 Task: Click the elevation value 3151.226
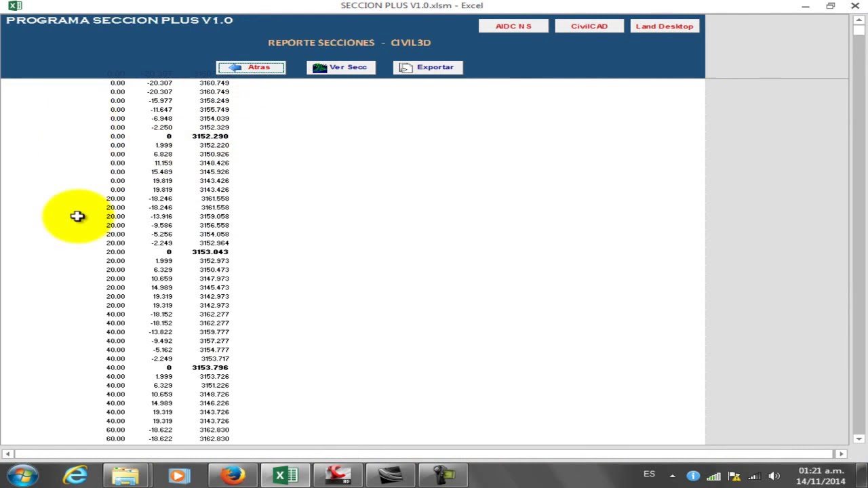[x=214, y=386]
